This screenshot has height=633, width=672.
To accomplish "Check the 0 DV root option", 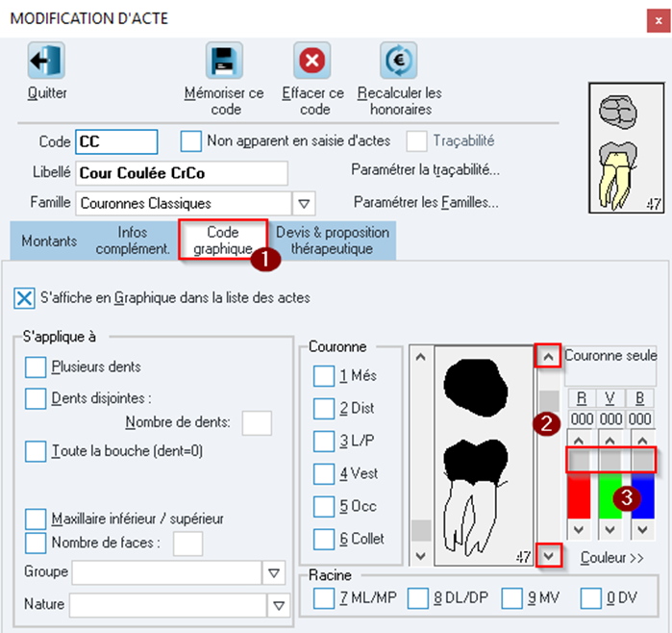I will [x=591, y=598].
